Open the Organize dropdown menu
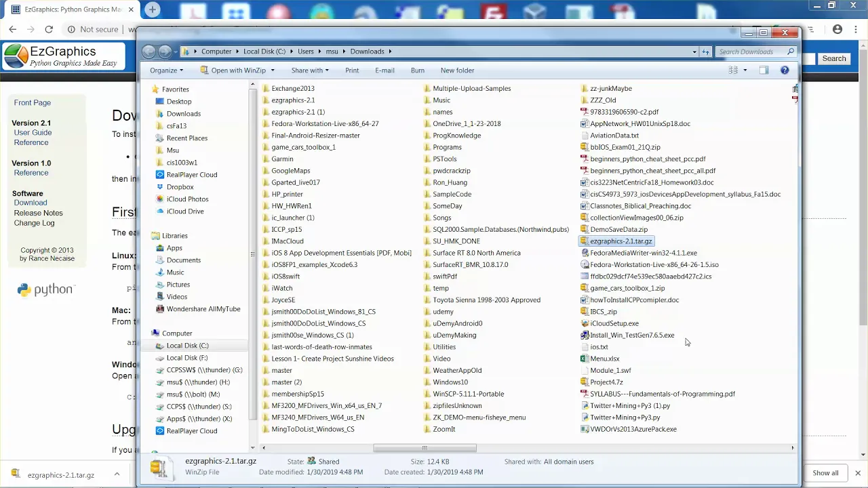The height and width of the screenshot is (488, 868). 167,70
